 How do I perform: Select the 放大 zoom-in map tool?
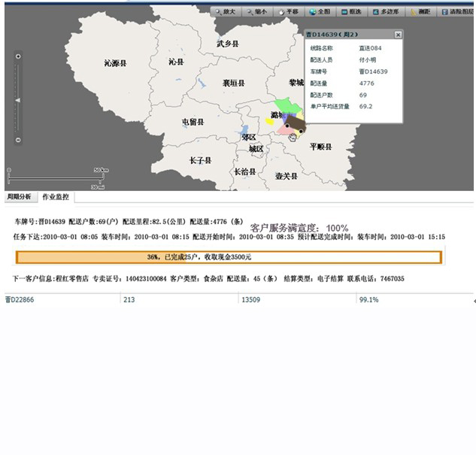tap(226, 12)
